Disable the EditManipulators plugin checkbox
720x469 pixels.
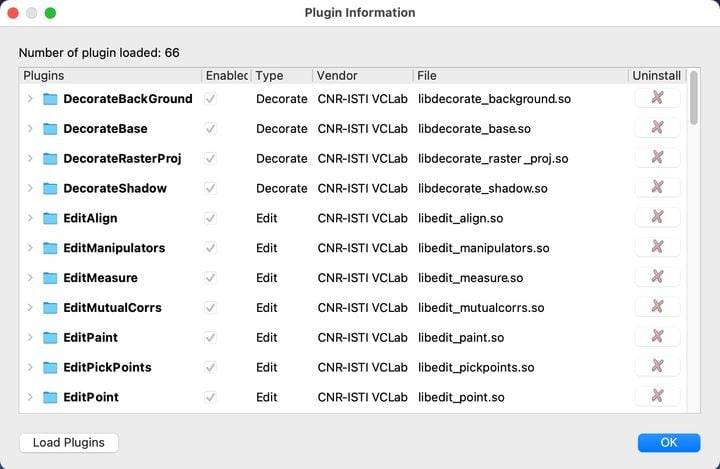click(x=210, y=247)
